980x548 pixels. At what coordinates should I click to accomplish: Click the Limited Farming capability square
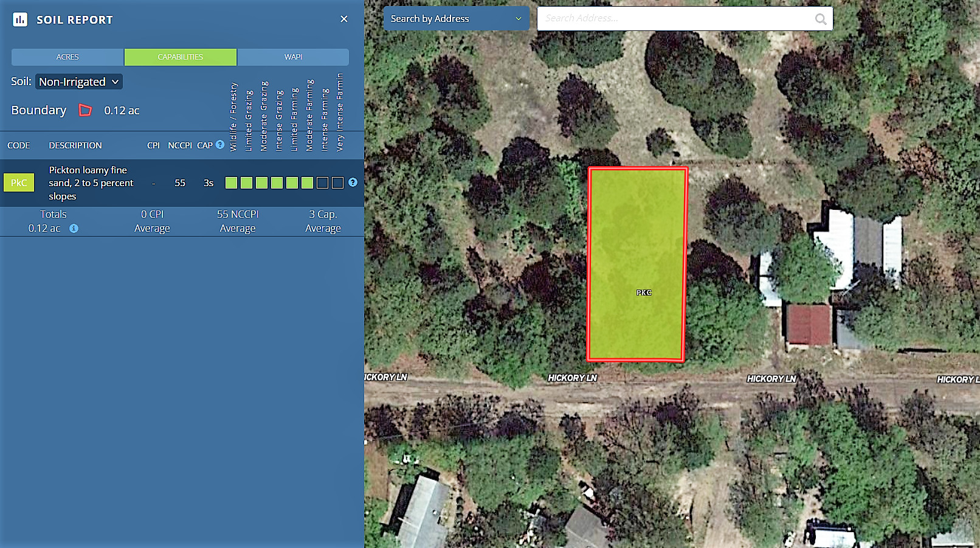coord(292,182)
